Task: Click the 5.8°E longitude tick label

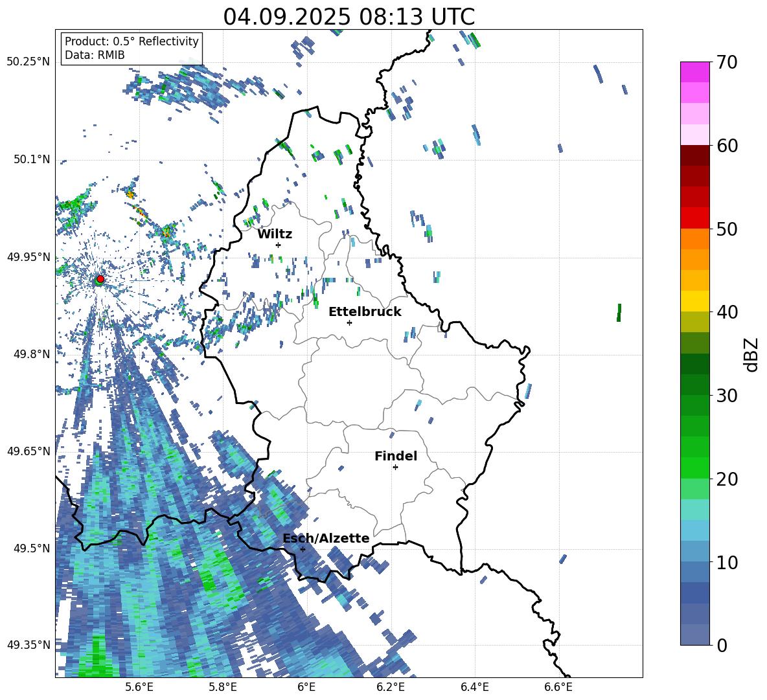Action: coord(223,687)
